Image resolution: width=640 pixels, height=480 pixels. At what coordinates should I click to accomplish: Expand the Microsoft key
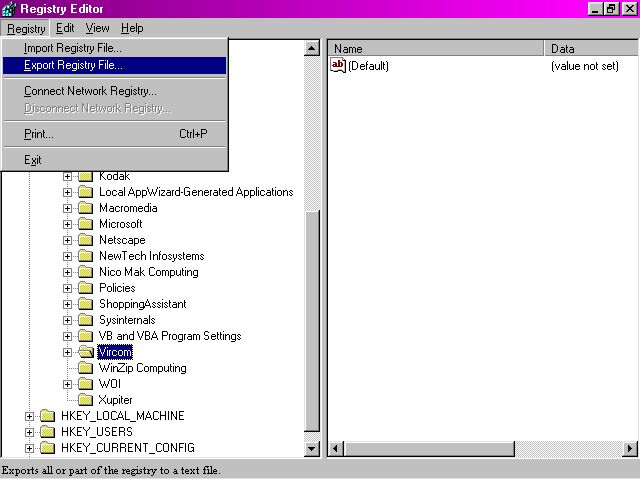(67, 224)
